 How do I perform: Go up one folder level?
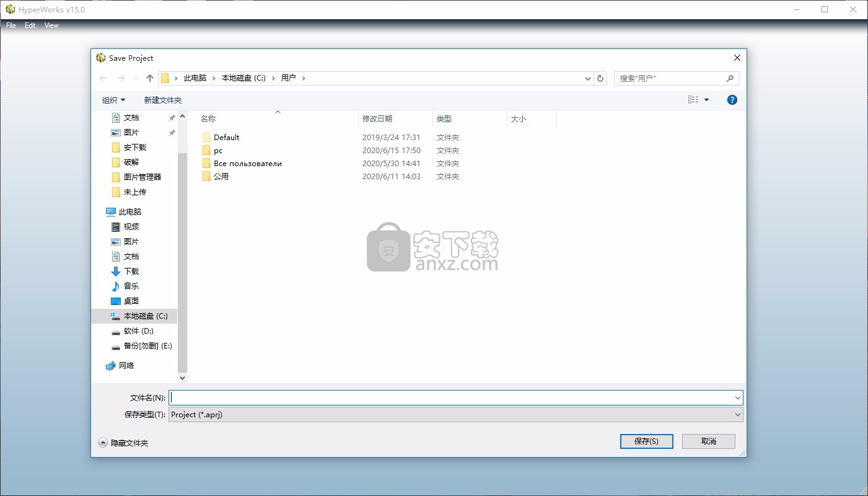149,78
